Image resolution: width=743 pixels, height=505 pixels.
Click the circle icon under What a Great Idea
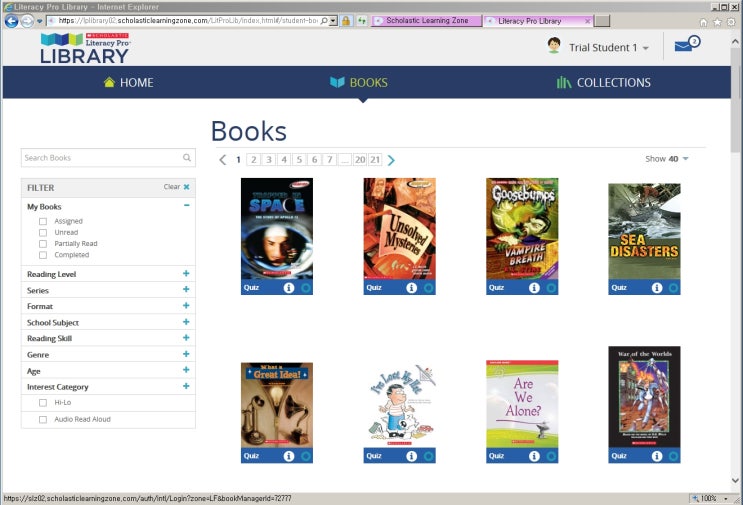pyautogui.click(x=306, y=456)
